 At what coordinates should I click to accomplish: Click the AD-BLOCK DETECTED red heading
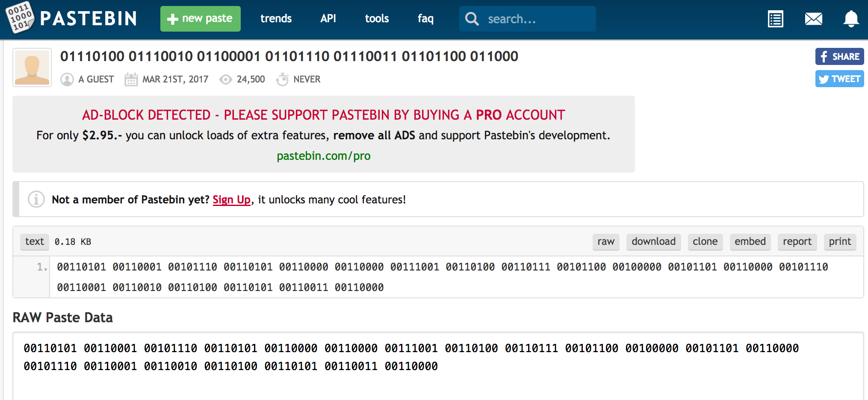tap(324, 115)
